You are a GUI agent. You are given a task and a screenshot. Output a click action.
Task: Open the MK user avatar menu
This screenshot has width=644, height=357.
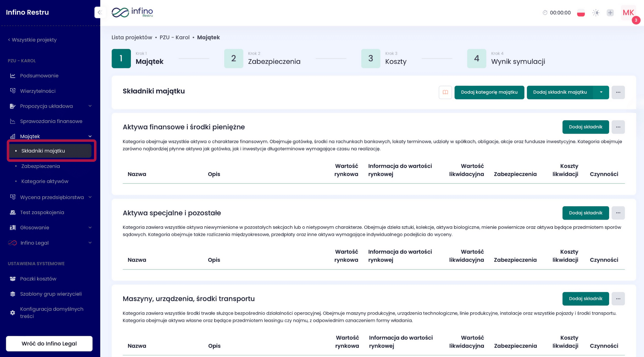point(628,13)
